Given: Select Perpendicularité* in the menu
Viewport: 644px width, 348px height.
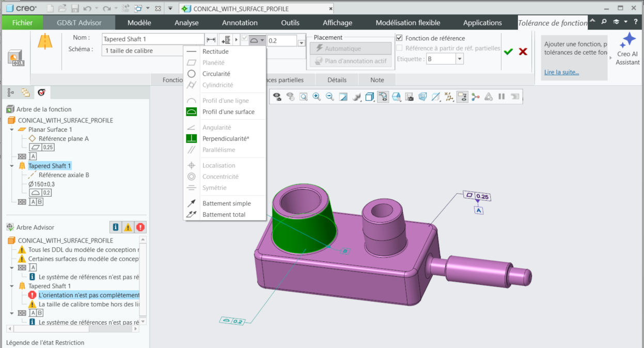Looking at the screenshot, I should coord(225,139).
